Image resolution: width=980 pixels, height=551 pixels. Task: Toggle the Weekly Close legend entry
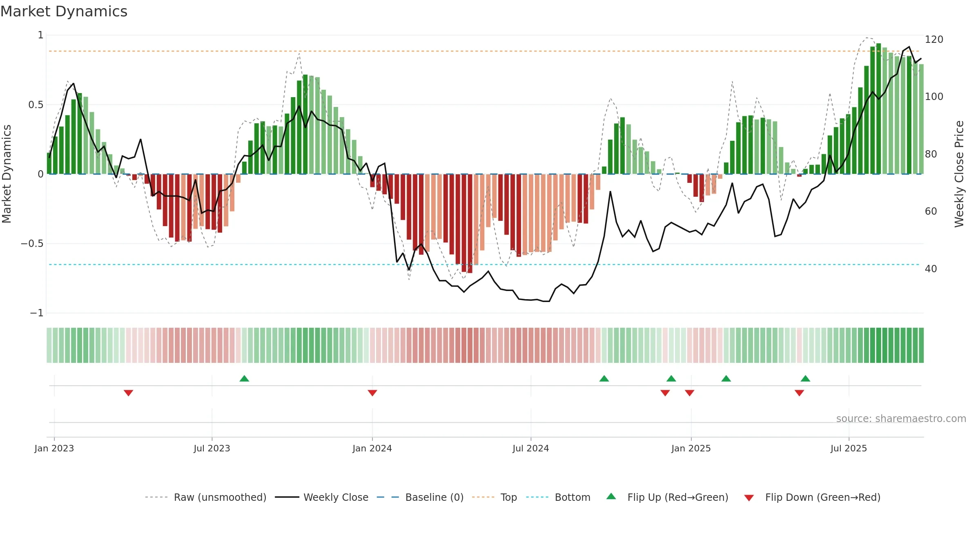[321, 497]
